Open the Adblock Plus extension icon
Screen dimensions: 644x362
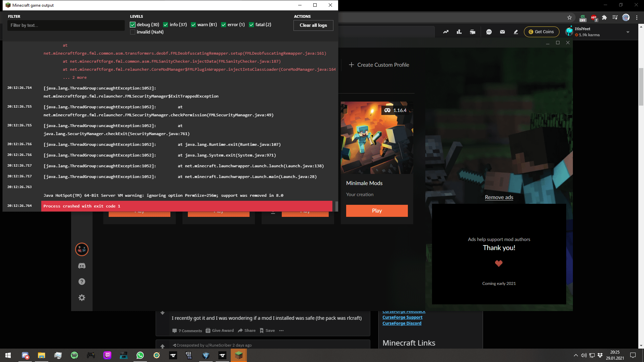[x=594, y=18]
